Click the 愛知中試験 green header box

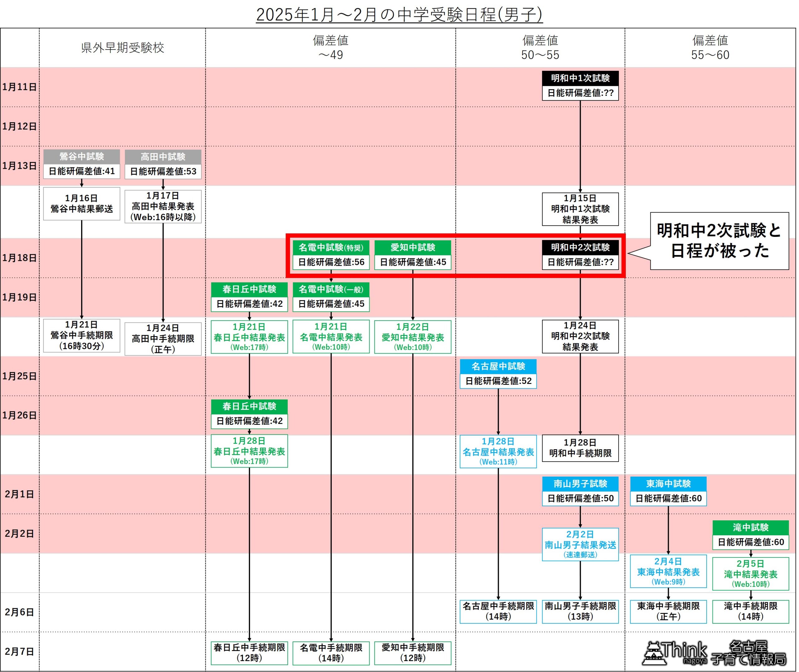pyautogui.click(x=412, y=248)
